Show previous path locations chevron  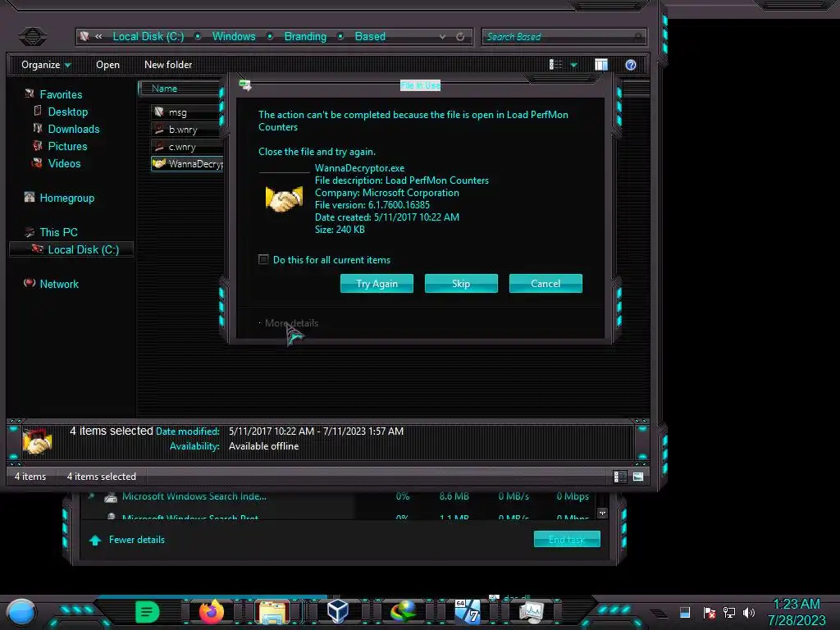[98, 36]
